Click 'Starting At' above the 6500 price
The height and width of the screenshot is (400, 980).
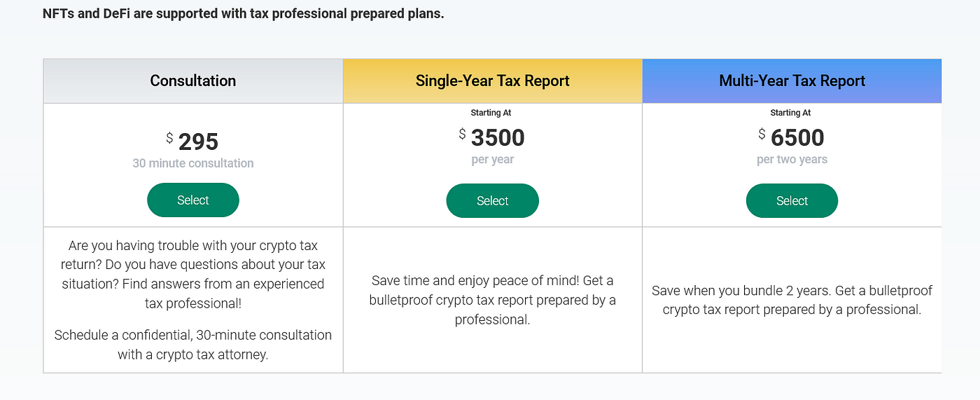point(792,113)
